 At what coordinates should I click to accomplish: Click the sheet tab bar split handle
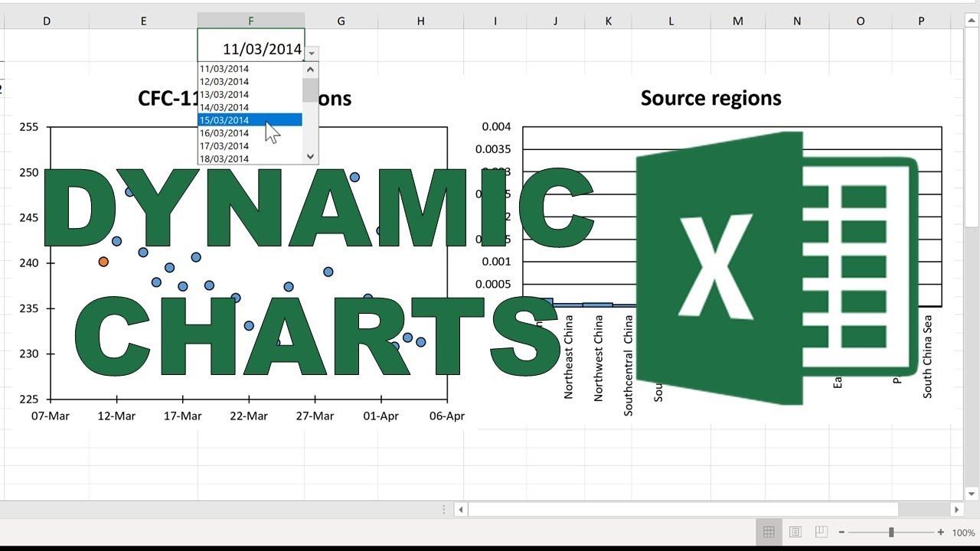tap(444, 509)
